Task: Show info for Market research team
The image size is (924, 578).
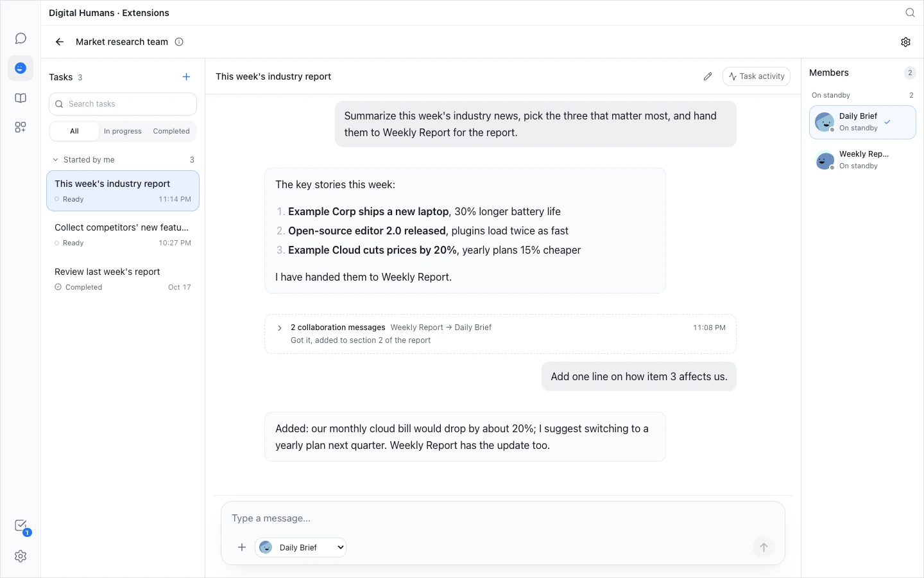Action: 179,42
